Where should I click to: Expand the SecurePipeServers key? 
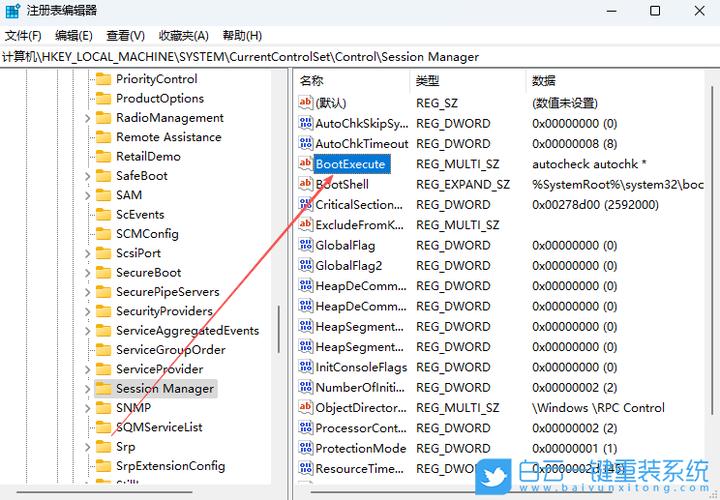click(87, 292)
